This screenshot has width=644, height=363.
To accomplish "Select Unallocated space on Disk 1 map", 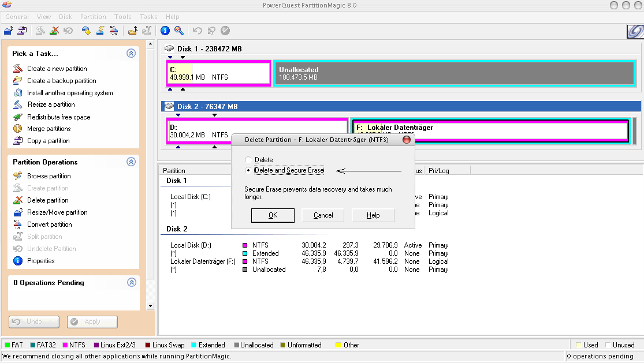I will click(x=455, y=73).
